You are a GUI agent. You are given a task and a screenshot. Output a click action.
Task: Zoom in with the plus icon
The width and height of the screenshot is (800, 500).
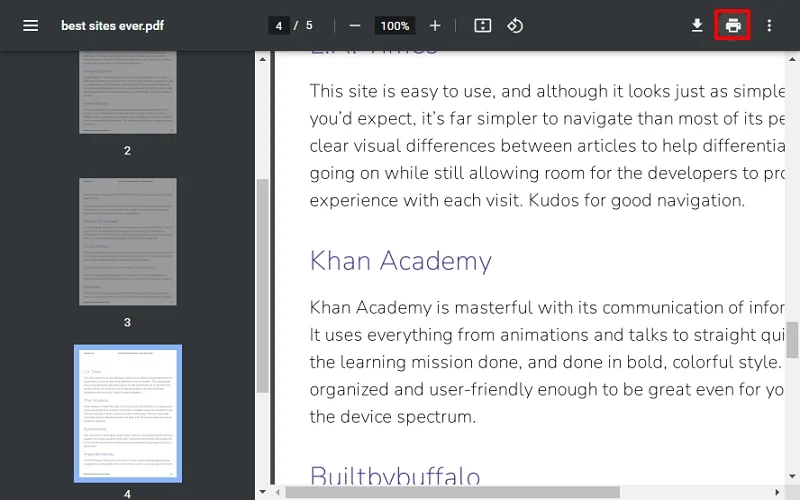coord(435,25)
